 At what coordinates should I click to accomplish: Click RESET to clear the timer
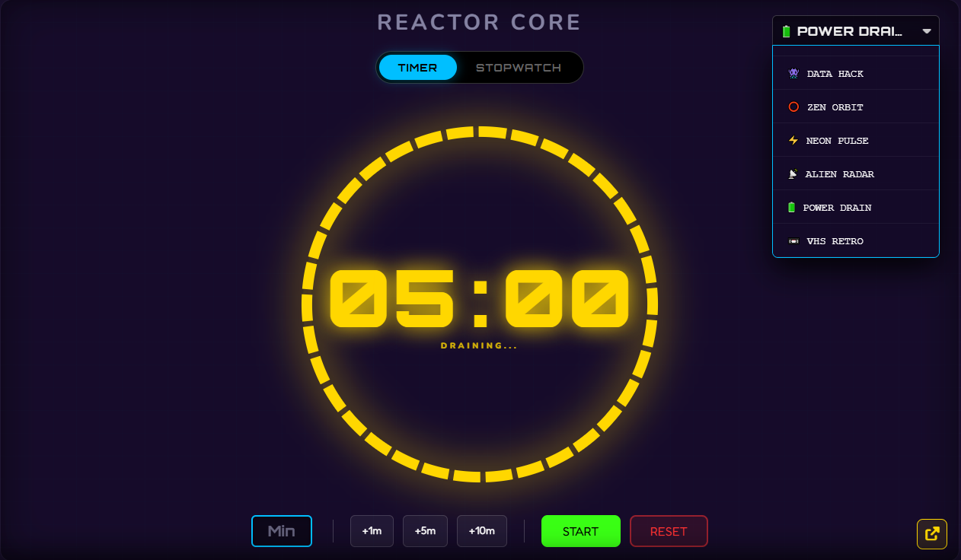click(669, 530)
